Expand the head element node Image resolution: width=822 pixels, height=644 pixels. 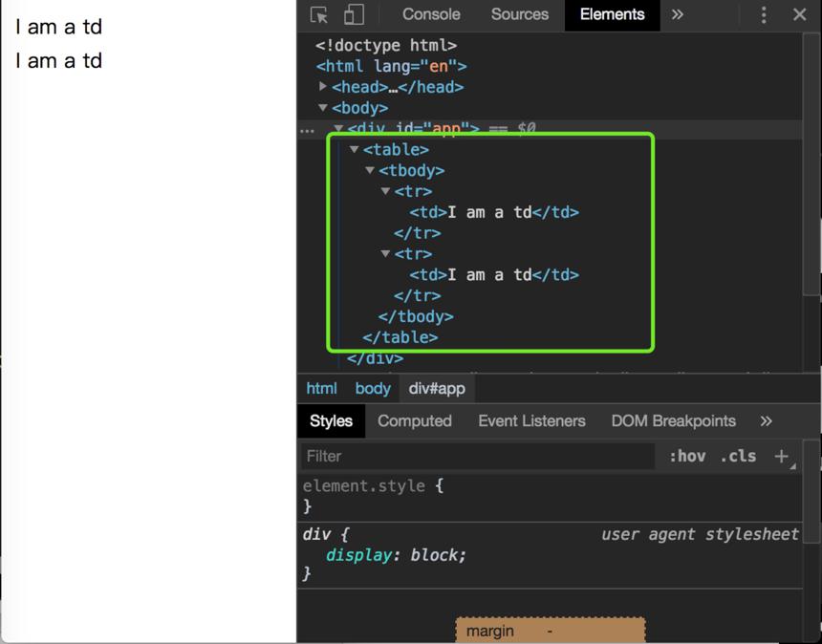(323, 86)
